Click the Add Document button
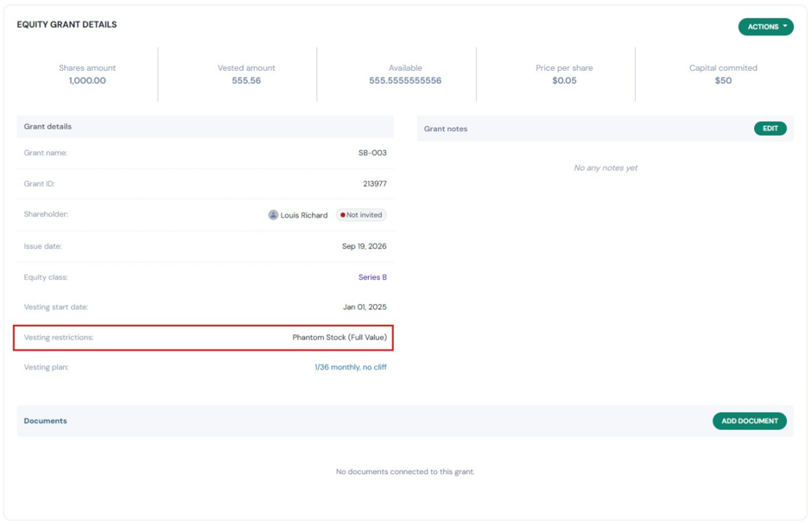Image resolution: width=812 pixels, height=525 pixels. 749,421
